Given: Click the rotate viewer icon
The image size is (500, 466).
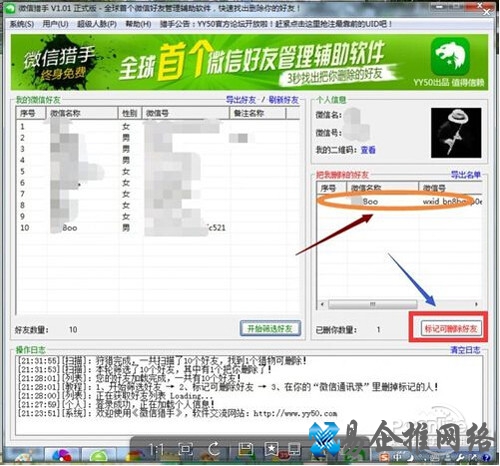Looking at the screenshot, I should 214,449.
